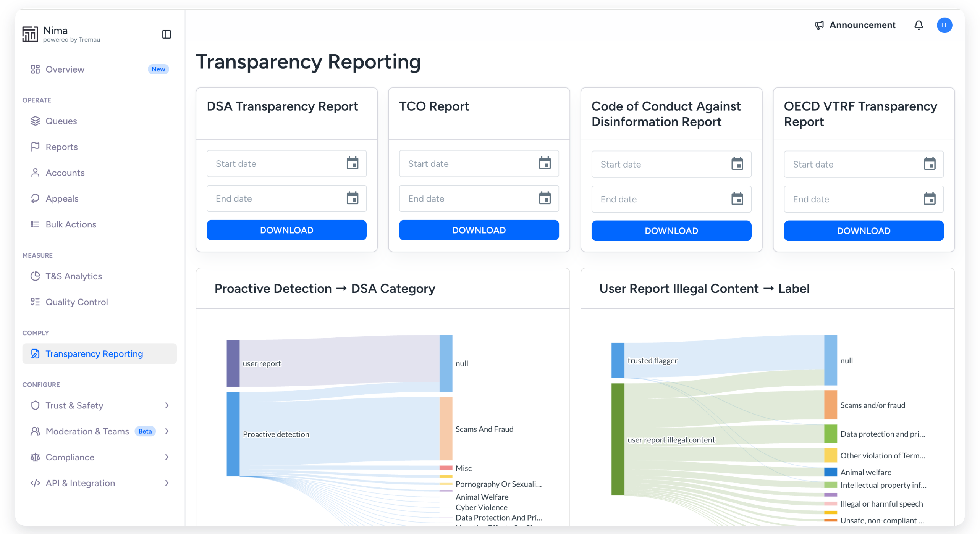Open calendar for Code of Conduct End date
Screen dimensions: 980x534
[x=737, y=199]
